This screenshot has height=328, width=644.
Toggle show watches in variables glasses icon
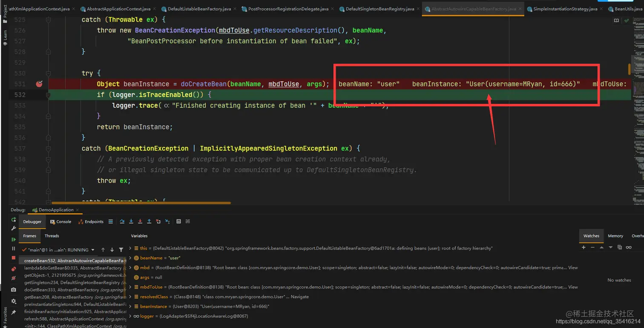pos(629,247)
